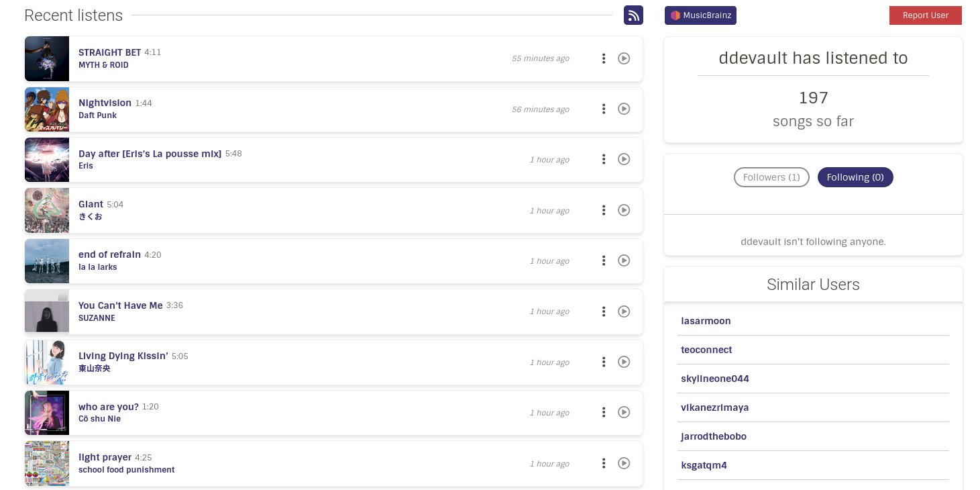Open artist 東山奈央
980x490 pixels.
[x=95, y=369]
